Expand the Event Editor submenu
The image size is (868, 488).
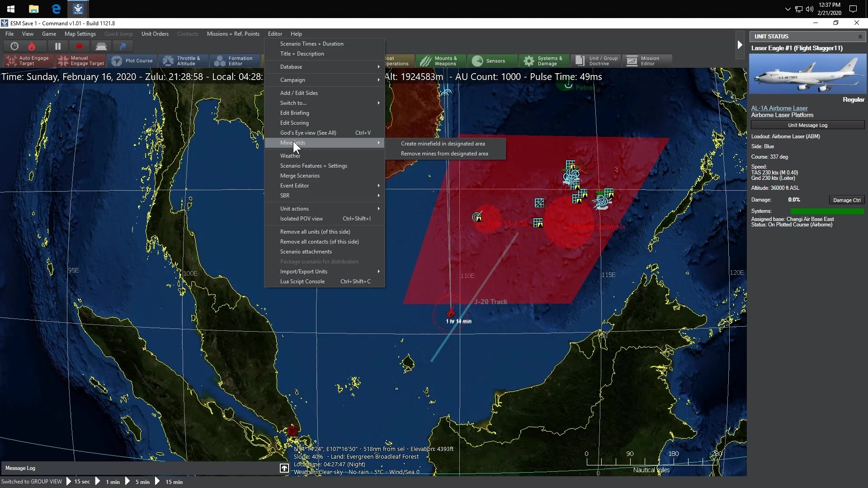point(325,186)
